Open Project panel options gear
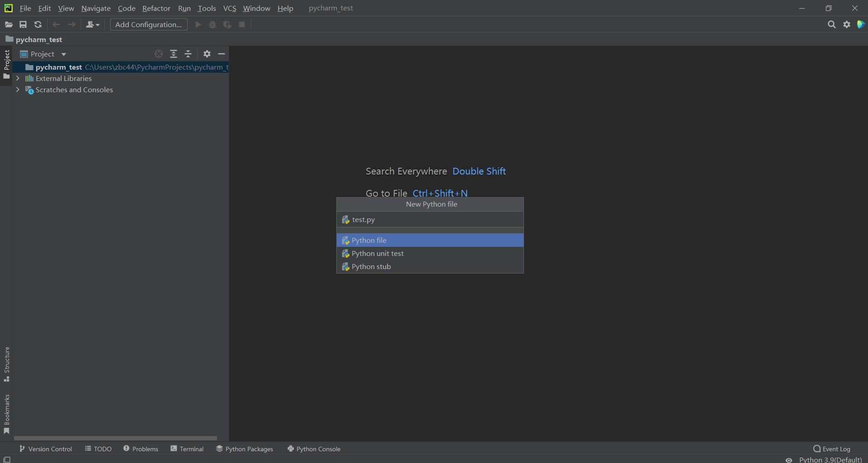Screen dimensions: 868x463 pos(207,54)
